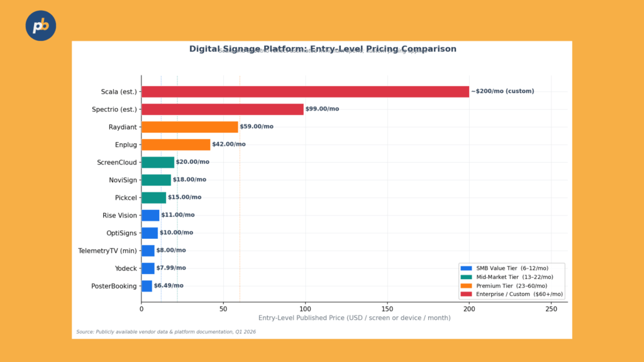Click the x-axis tick label 0

(142, 309)
